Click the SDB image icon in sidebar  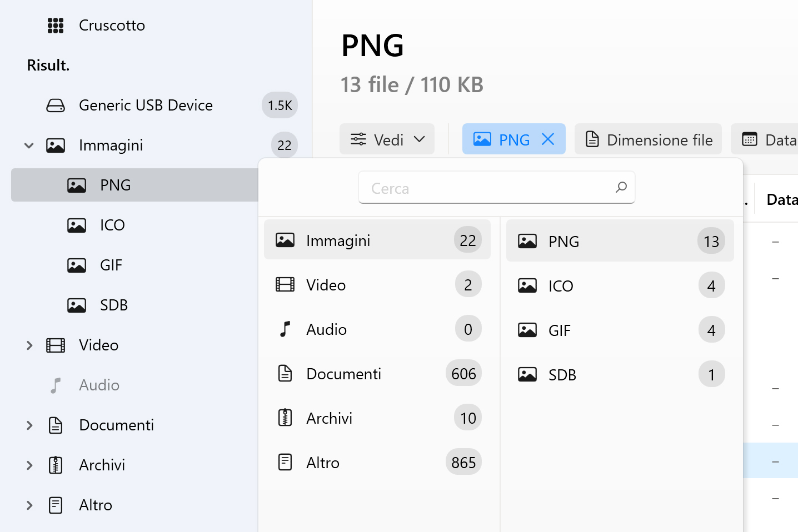tap(77, 305)
